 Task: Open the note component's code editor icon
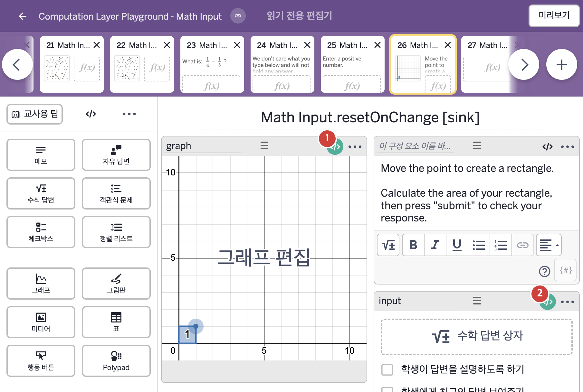[547, 147]
